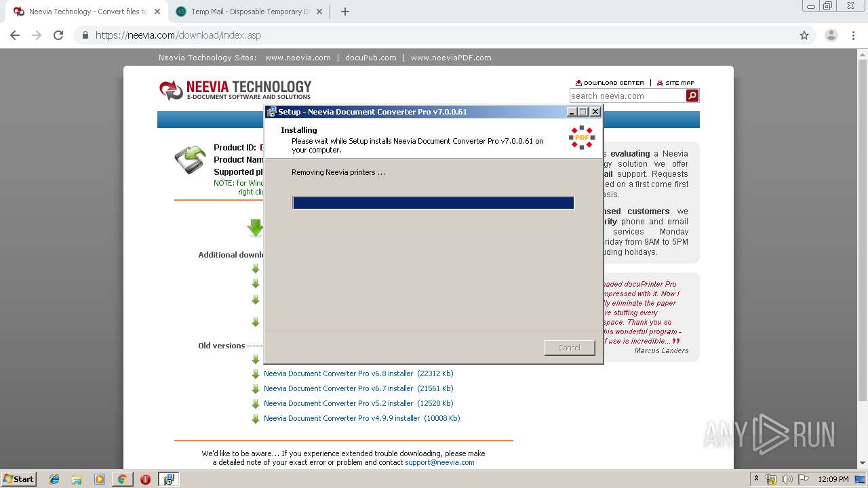This screenshot has height=488, width=868.
Task: Open the Chrome three-dot menu
Action: (854, 35)
